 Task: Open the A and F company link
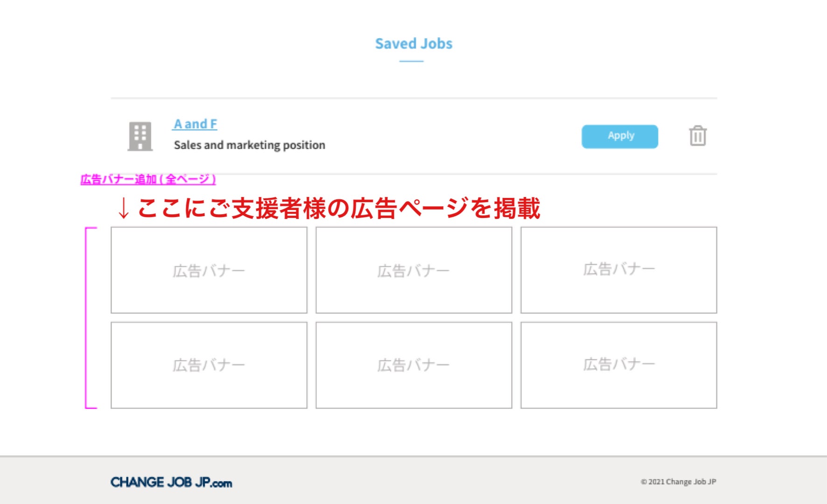click(x=195, y=124)
